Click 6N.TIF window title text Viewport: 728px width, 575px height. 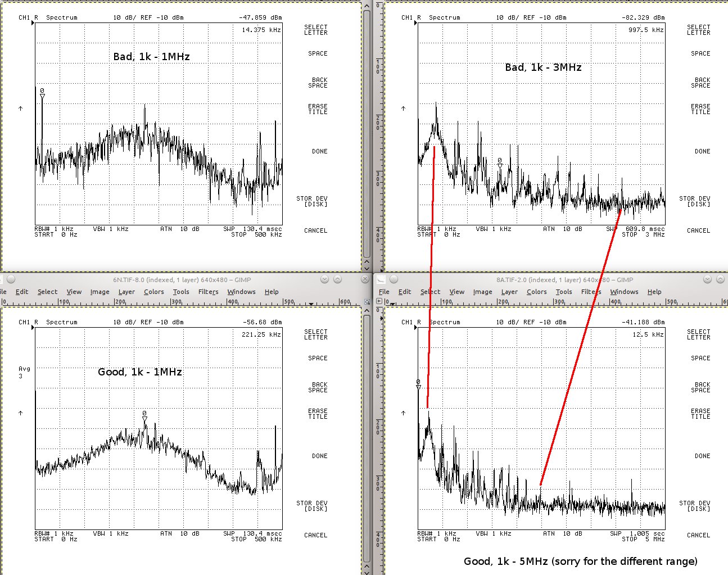tap(182, 279)
